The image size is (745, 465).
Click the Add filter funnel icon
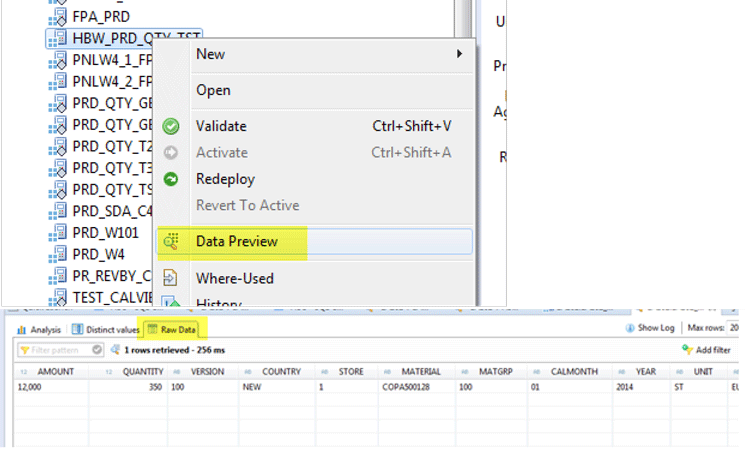(x=687, y=350)
